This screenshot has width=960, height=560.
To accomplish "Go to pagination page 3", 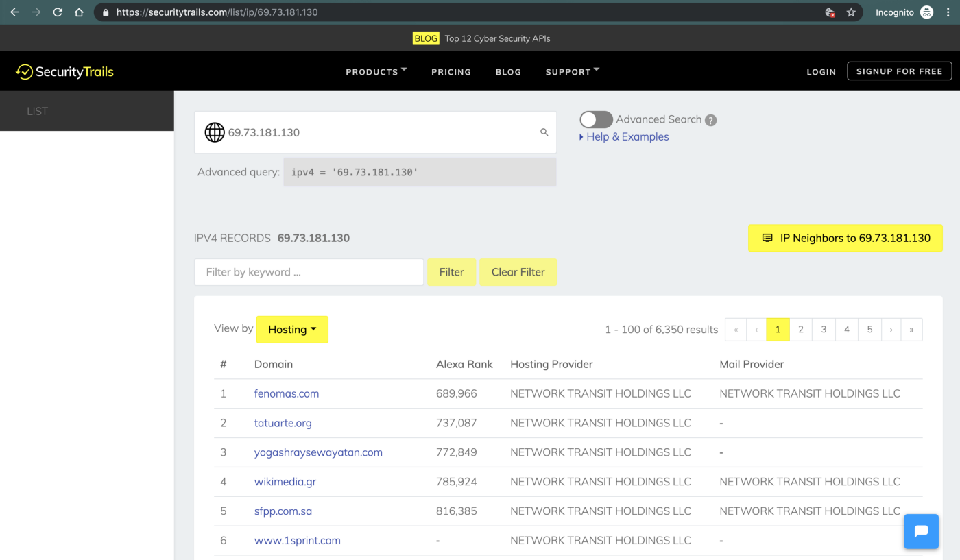I will (824, 330).
